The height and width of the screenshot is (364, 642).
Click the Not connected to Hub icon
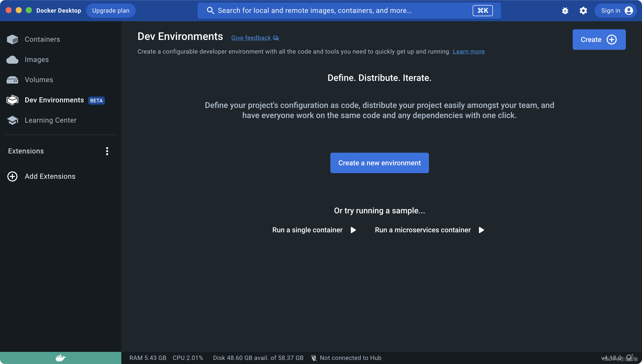[314, 358]
